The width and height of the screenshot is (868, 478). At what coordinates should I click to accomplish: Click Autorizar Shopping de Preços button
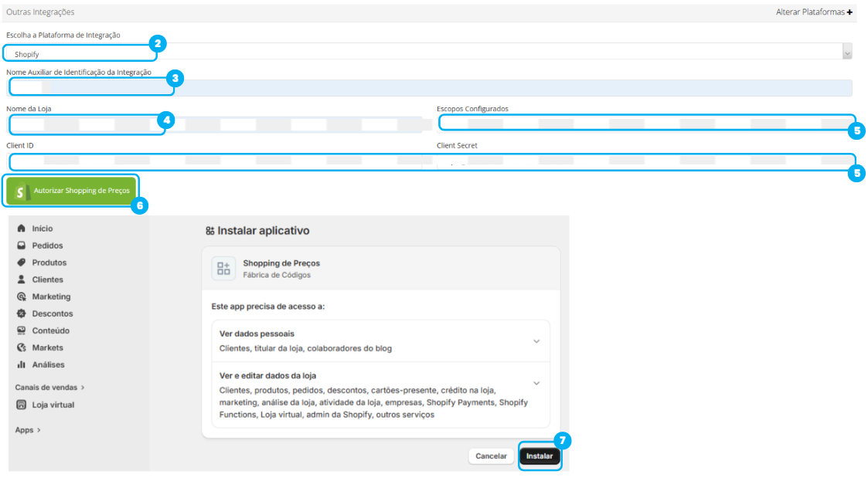(71, 190)
